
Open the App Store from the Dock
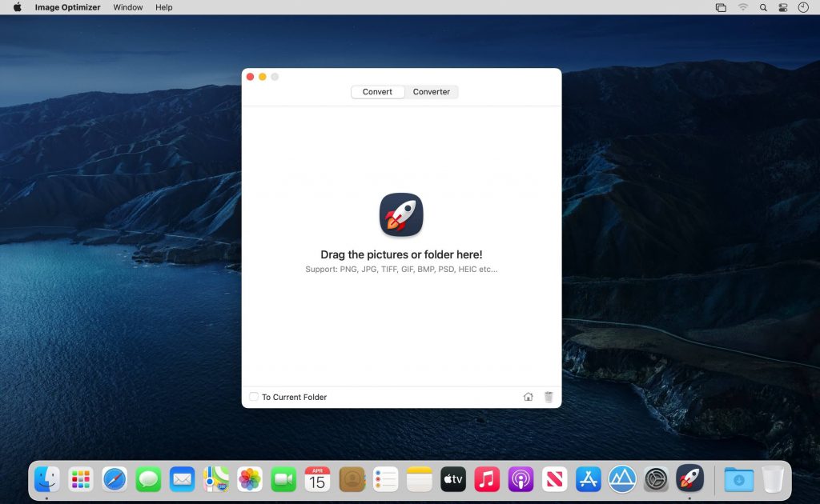coord(587,479)
